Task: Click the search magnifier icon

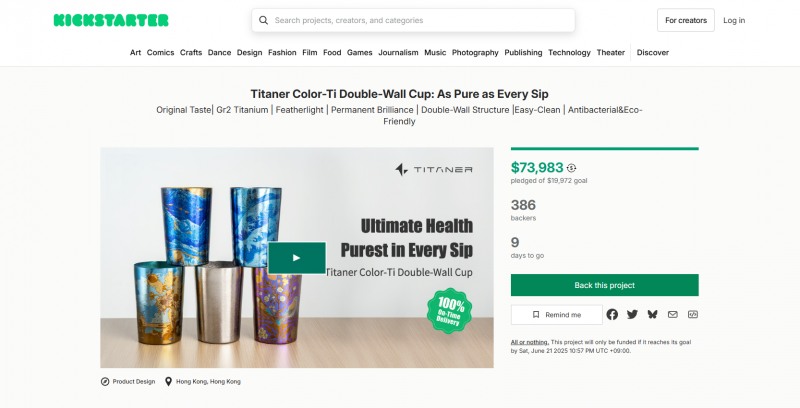Action: coord(263,20)
